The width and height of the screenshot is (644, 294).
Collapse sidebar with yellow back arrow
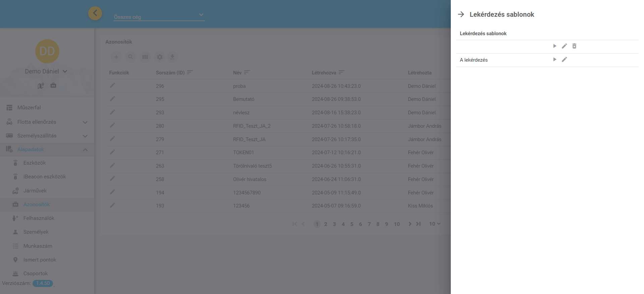[95, 13]
